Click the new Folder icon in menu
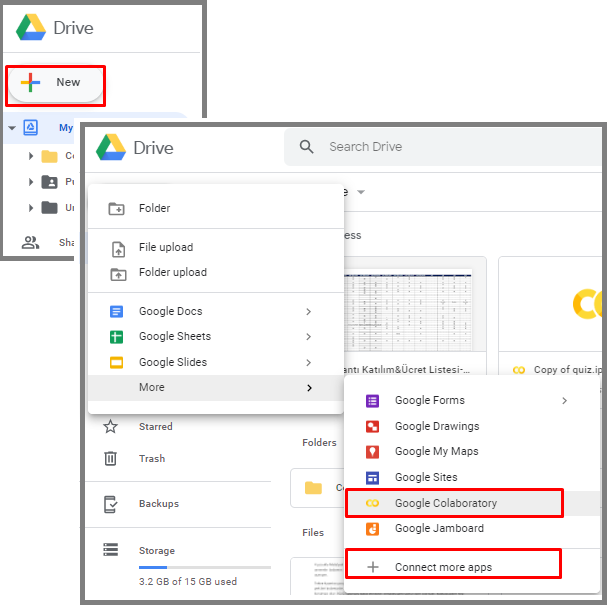 (x=116, y=209)
